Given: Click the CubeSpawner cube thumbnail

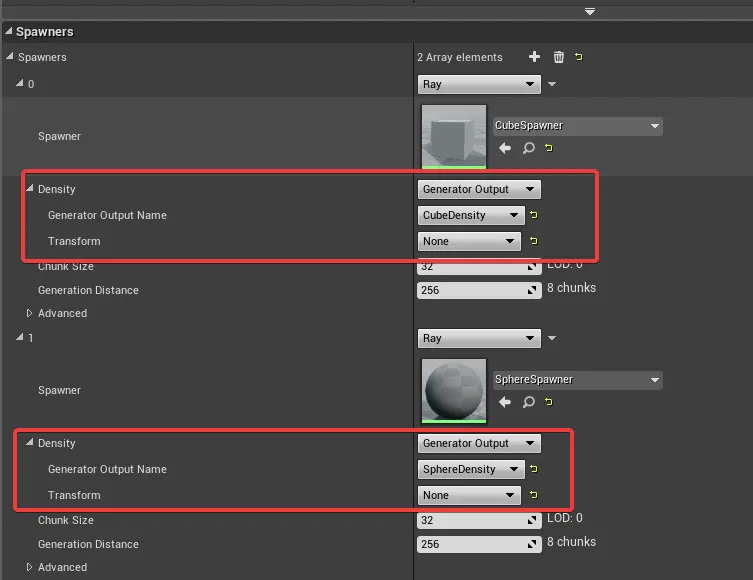Looking at the screenshot, I should 454,136.
